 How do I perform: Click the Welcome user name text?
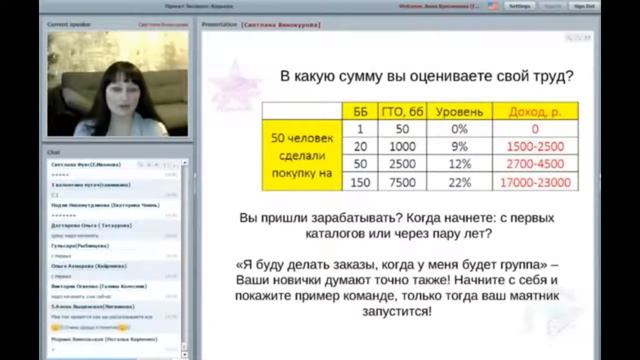pyautogui.click(x=439, y=6)
